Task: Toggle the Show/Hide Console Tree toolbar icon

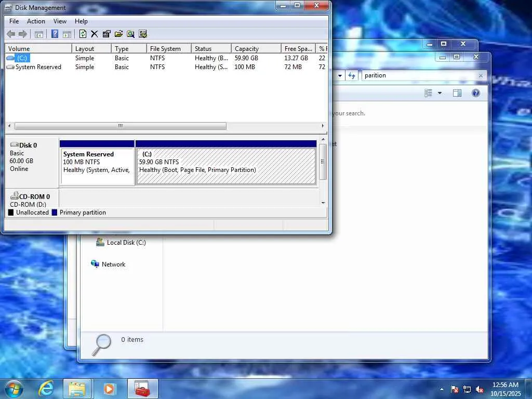Action: click(39, 34)
